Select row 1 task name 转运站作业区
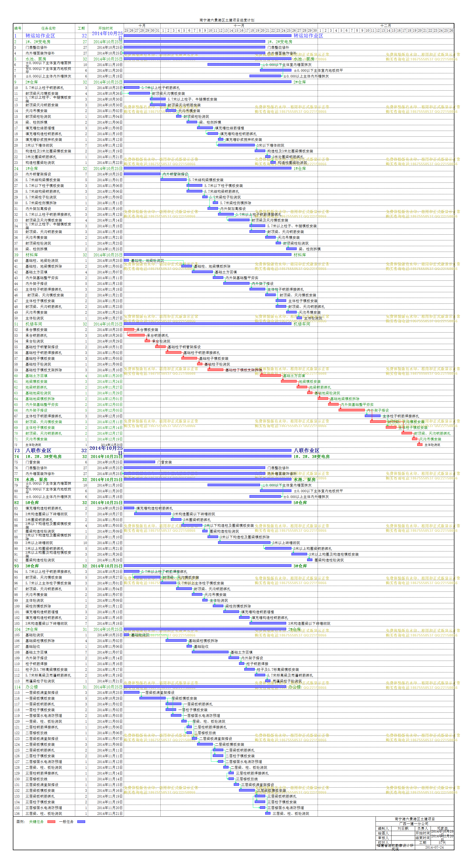Screen dimensions: 467x868 (40, 36)
